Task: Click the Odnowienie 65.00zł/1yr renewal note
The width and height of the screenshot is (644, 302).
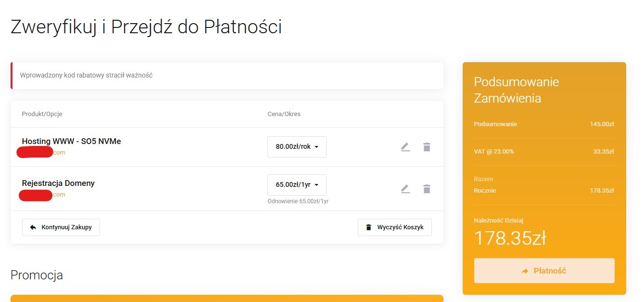Action: (x=298, y=201)
